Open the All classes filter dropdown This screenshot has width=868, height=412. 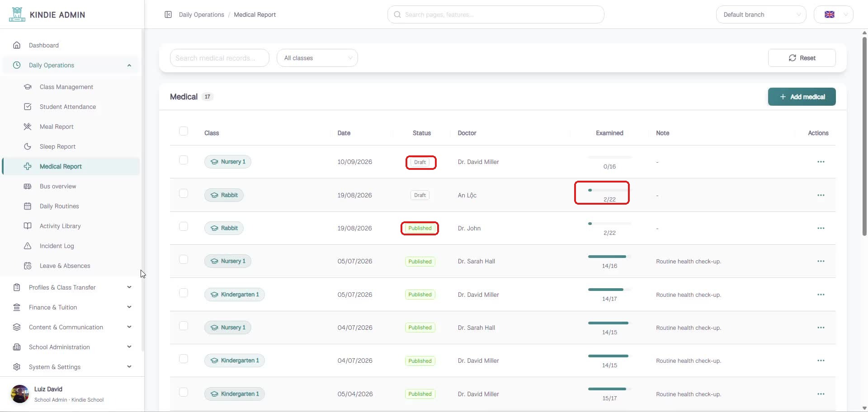click(317, 58)
